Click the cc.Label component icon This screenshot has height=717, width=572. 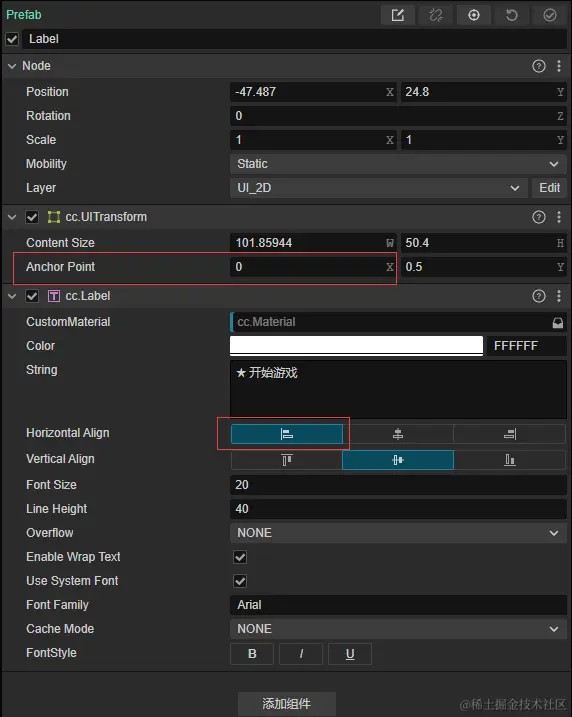click(54, 296)
